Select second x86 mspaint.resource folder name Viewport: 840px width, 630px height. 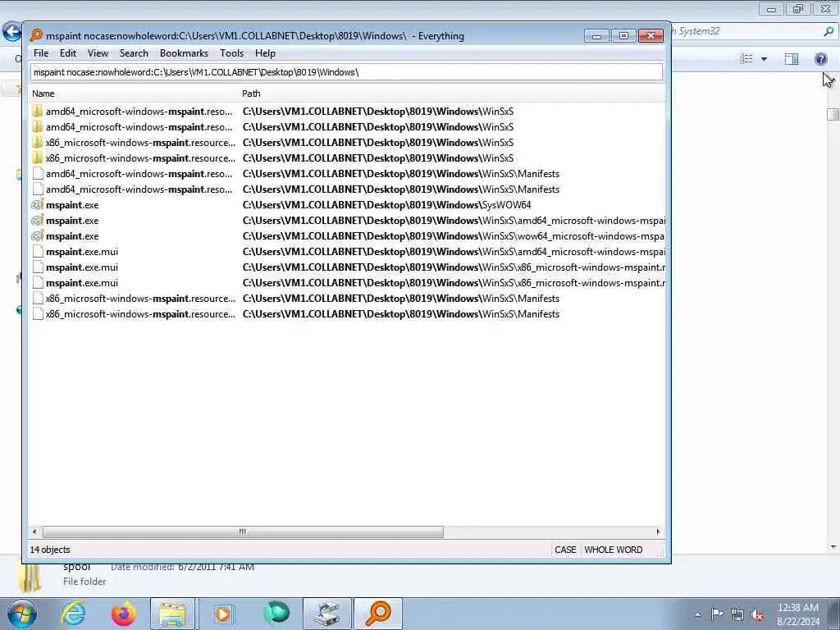[x=140, y=158]
